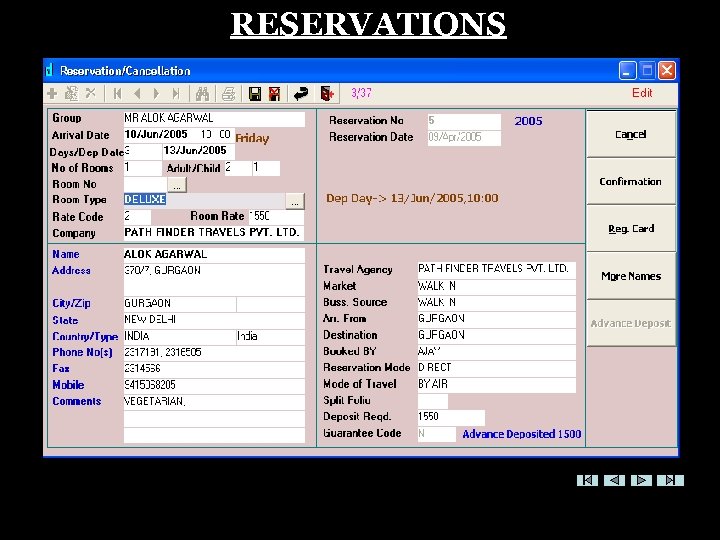Click the printer icon
Viewport: 720px width, 540px height.
(229, 94)
